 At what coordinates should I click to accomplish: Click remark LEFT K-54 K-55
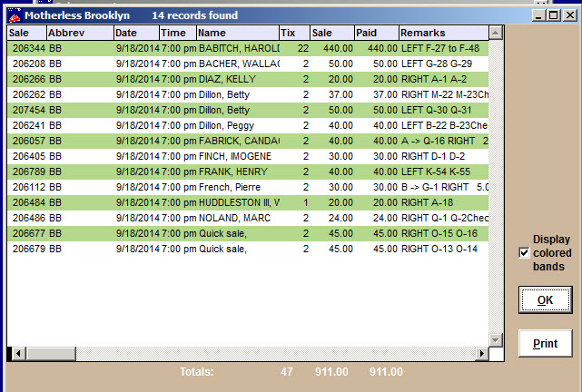click(x=436, y=172)
